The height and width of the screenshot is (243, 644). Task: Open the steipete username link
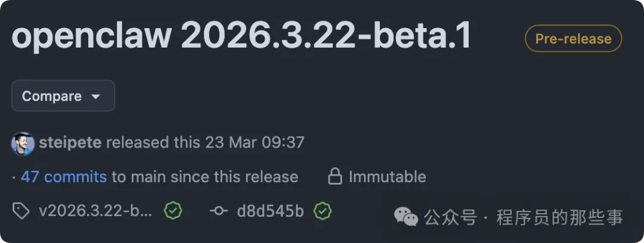[70, 143]
